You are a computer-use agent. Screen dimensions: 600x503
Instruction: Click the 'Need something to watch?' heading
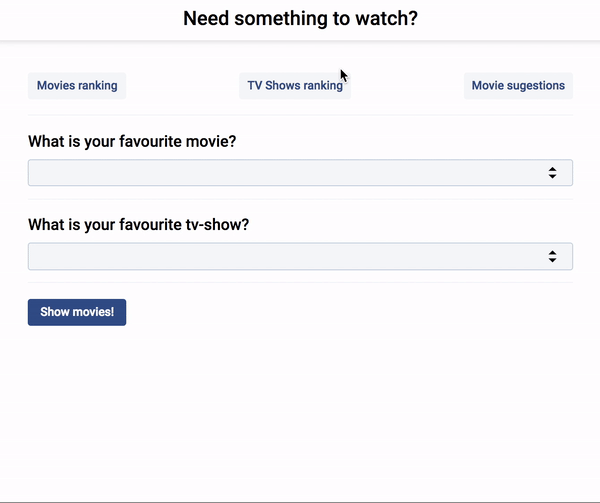coord(300,18)
